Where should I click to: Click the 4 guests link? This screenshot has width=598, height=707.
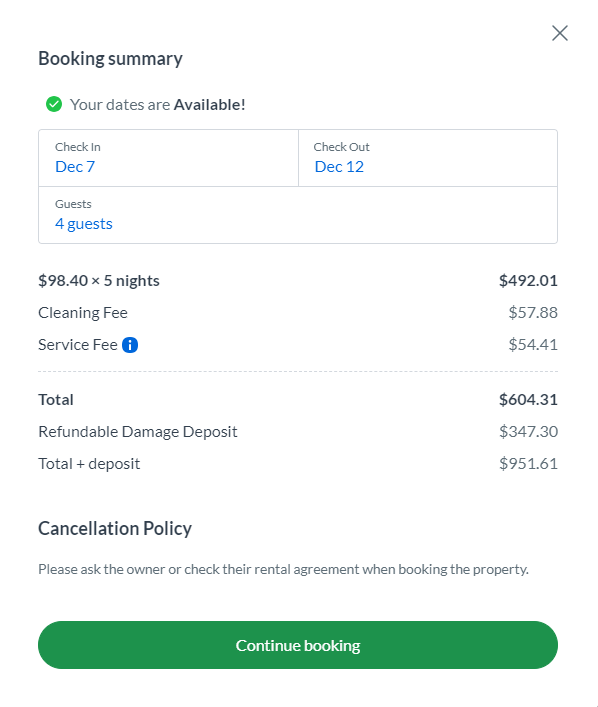(84, 224)
